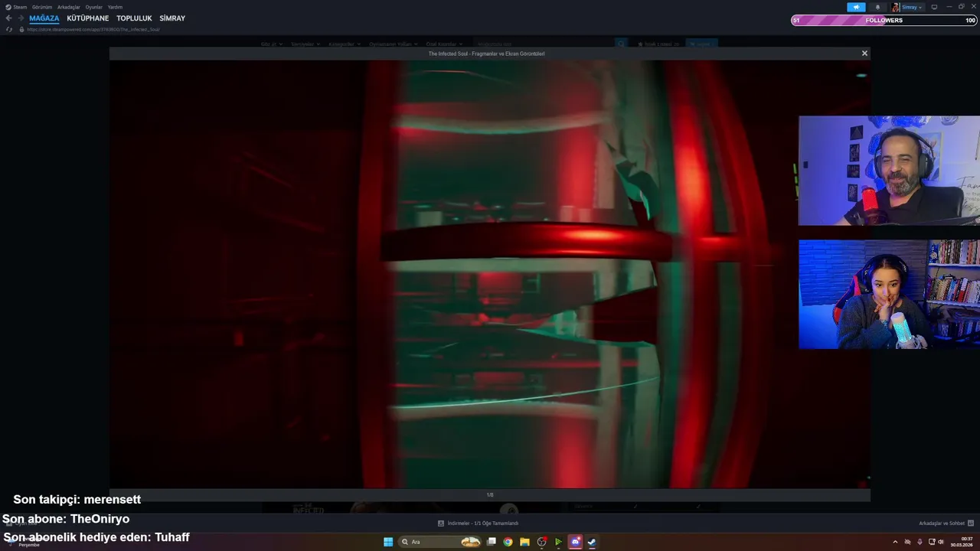Open File Explorer from taskbar
The height and width of the screenshot is (551, 980).
pyautogui.click(x=524, y=542)
